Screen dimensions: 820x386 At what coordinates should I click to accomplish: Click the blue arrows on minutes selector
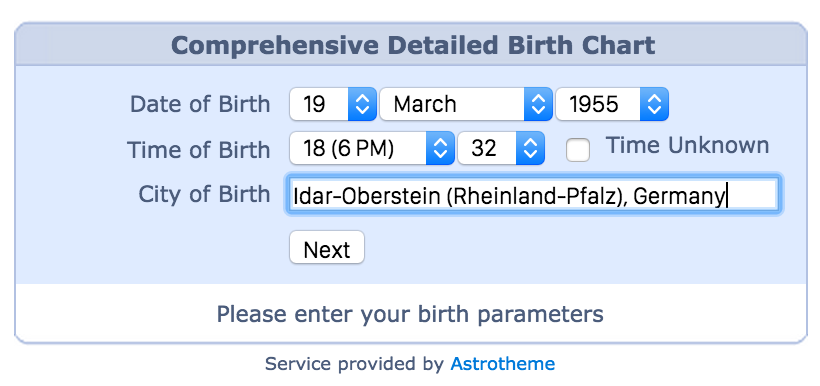(530, 148)
